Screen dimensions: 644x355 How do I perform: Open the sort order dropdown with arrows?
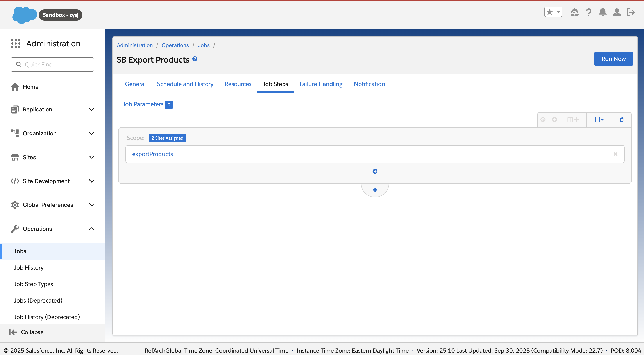(x=599, y=120)
